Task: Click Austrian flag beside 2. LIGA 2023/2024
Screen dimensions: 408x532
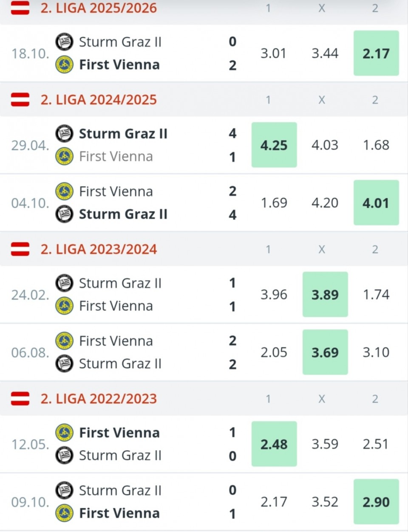Action: click(20, 249)
